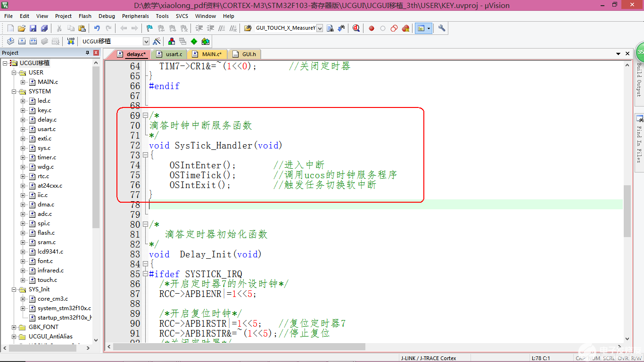This screenshot has width=644, height=362.
Task: Collapse the USER folder in project tree
Action: 14,73
